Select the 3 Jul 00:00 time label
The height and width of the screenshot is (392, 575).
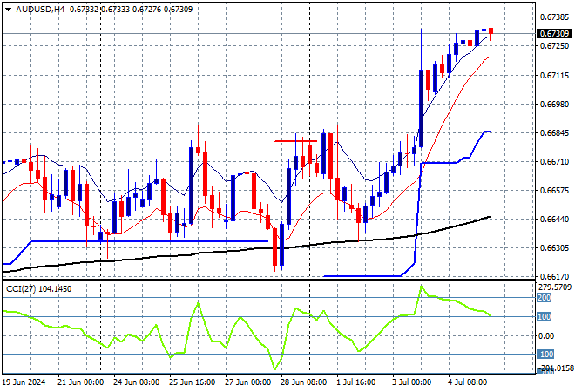click(411, 382)
